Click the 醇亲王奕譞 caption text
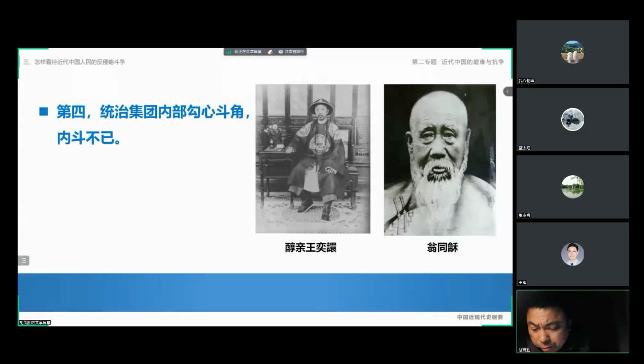This screenshot has width=644, height=364. click(x=311, y=248)
